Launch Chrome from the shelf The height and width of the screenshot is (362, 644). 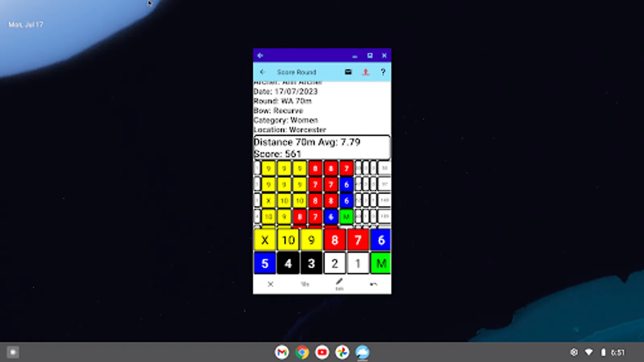tap(302, 352)
